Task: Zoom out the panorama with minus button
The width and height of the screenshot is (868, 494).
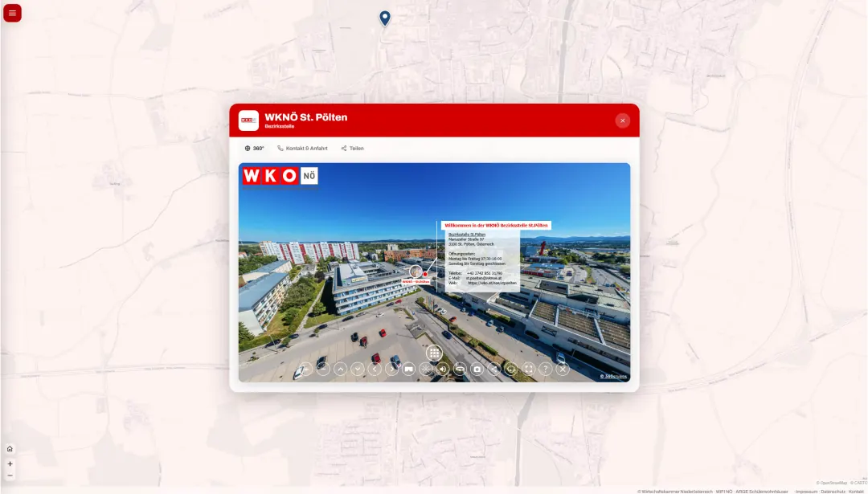Action: point(323,369)
